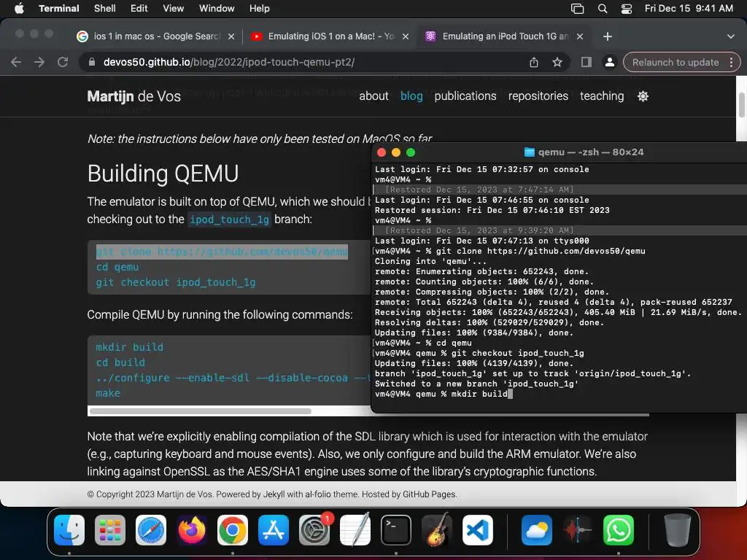Open Chrome side panel
The height and width of the screenshot is (560, 747).
coord(587,62)
